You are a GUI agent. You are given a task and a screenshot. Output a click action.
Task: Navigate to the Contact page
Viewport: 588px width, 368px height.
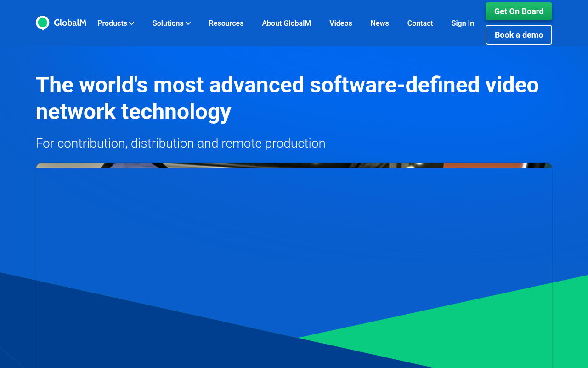[420, 23]
